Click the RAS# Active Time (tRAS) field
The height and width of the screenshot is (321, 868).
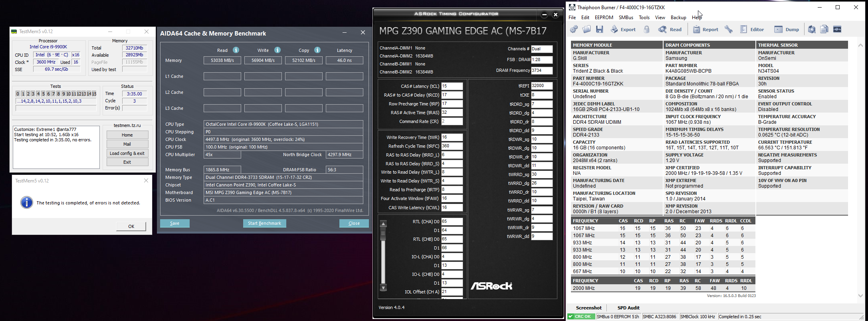coord(452,113)
